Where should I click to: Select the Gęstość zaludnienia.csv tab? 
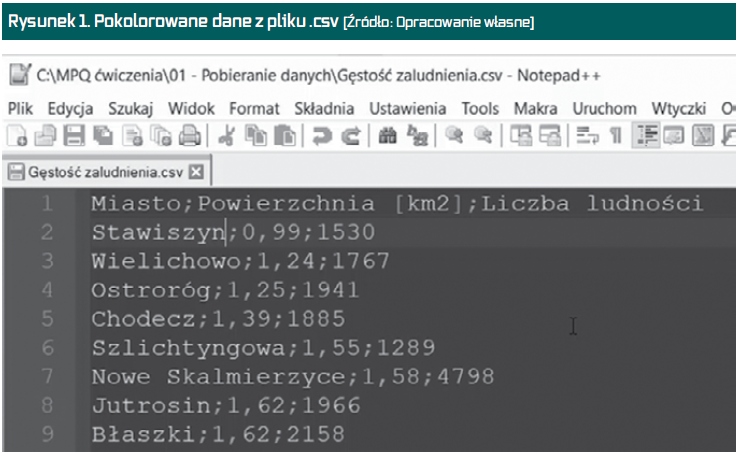[98, 171]
